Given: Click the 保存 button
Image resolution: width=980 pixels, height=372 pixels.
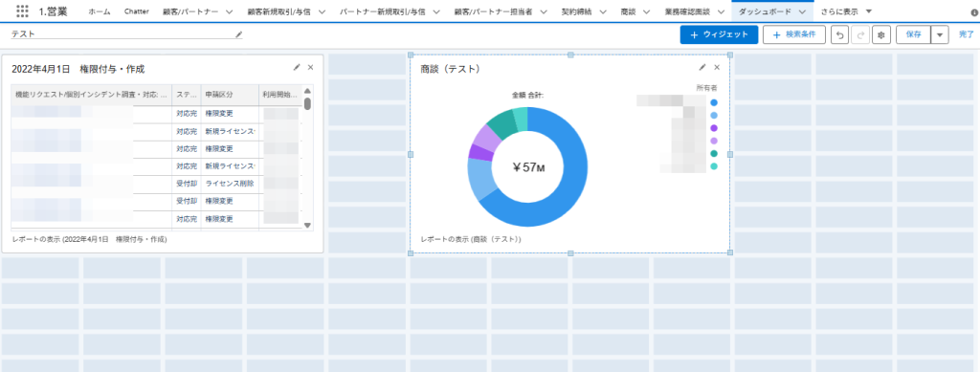Looking at the screenshot, I should click(x=913, y=35).
